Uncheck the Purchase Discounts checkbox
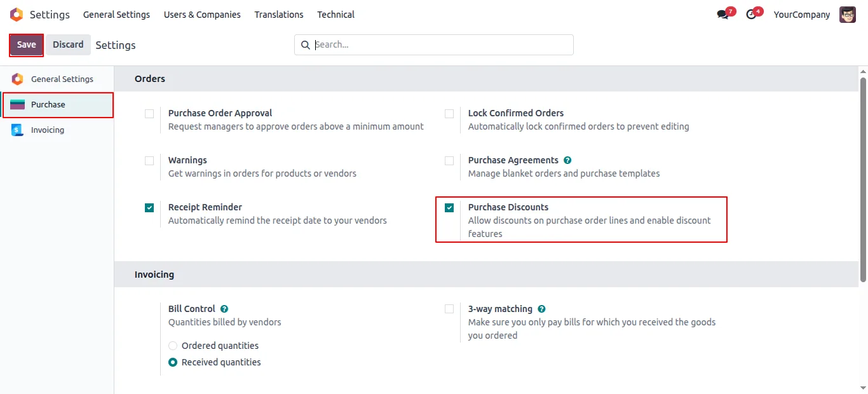The height and width of the screenshot is (394, 868). 449,208
